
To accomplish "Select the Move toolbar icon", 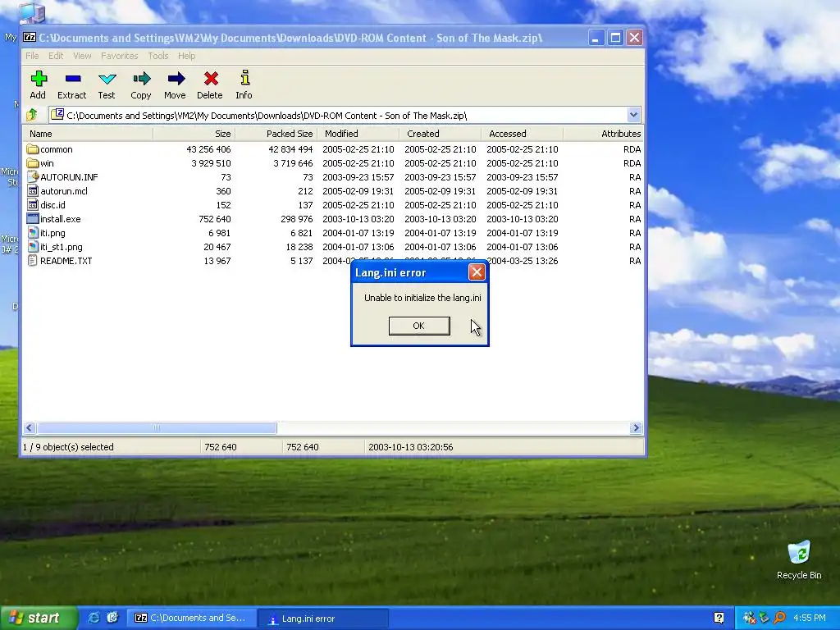I will coord(176,80).
